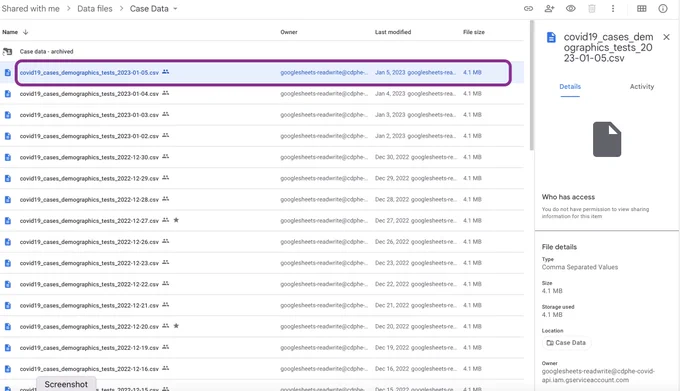
Task: Click the Dec 28, 2022 last modified cell
Action: 415,199
